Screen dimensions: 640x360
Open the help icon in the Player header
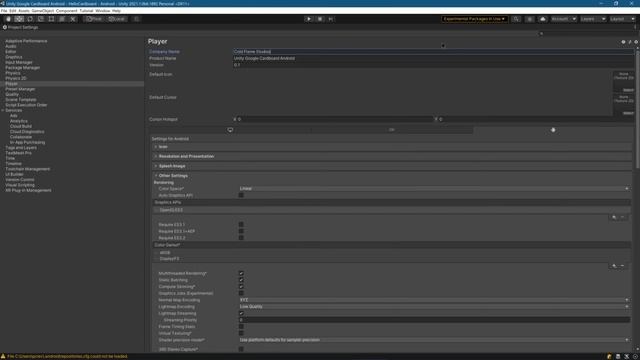click(x=623, y=42)
